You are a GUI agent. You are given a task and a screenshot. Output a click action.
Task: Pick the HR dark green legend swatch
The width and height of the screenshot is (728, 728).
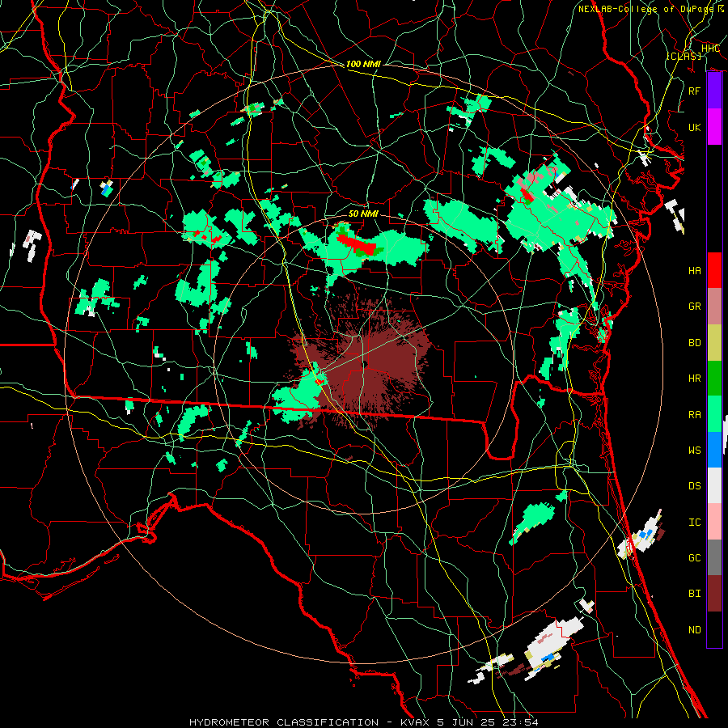pyautogui.click(x=714, y=378)
